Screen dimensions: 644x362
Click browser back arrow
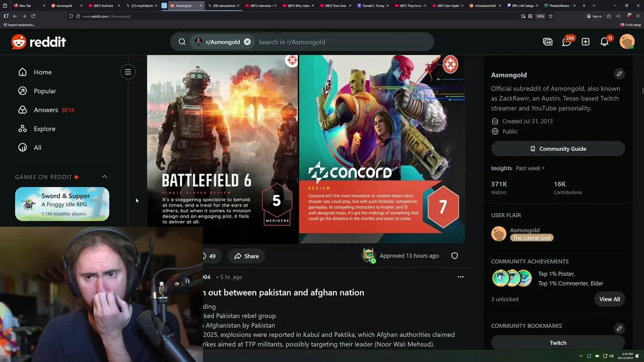(15, 16)
